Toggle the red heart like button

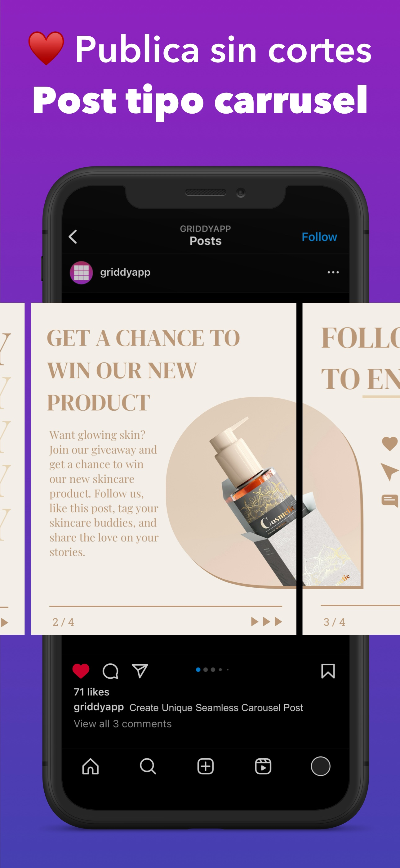point(81,671)
